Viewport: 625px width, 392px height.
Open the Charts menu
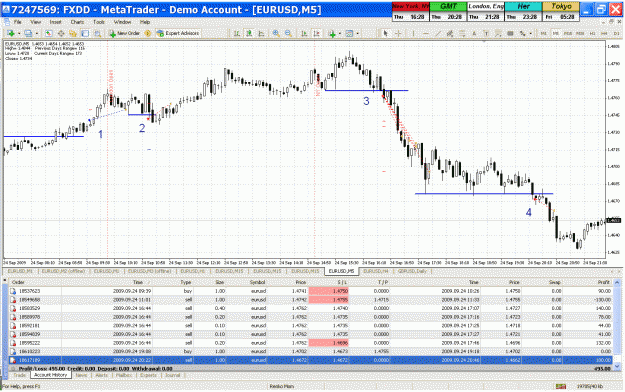point(77,22)
